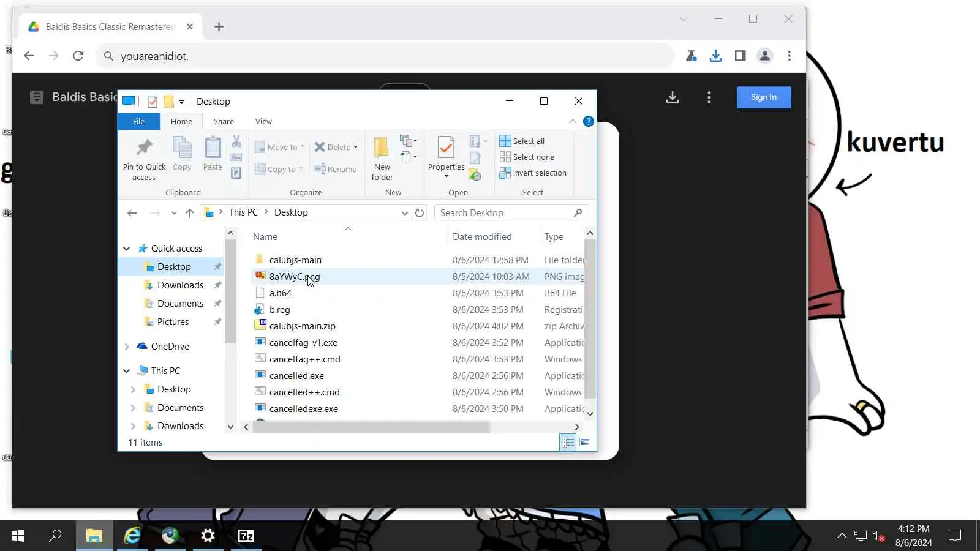Image resolution: width=980 pixels, height=551 pixels.
Task: Open Chrome's Downloads toolbar icon
Action: [x=715, y=56]
